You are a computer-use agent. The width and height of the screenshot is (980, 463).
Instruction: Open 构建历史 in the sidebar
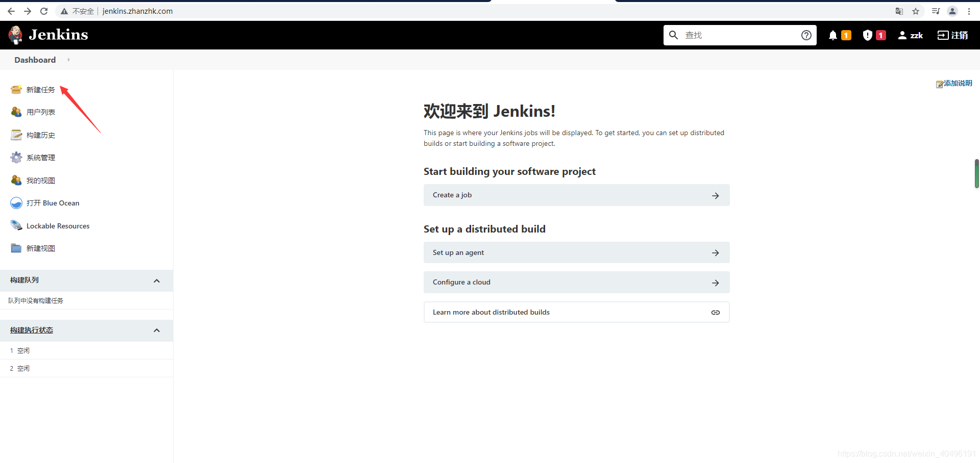point(40,135)
